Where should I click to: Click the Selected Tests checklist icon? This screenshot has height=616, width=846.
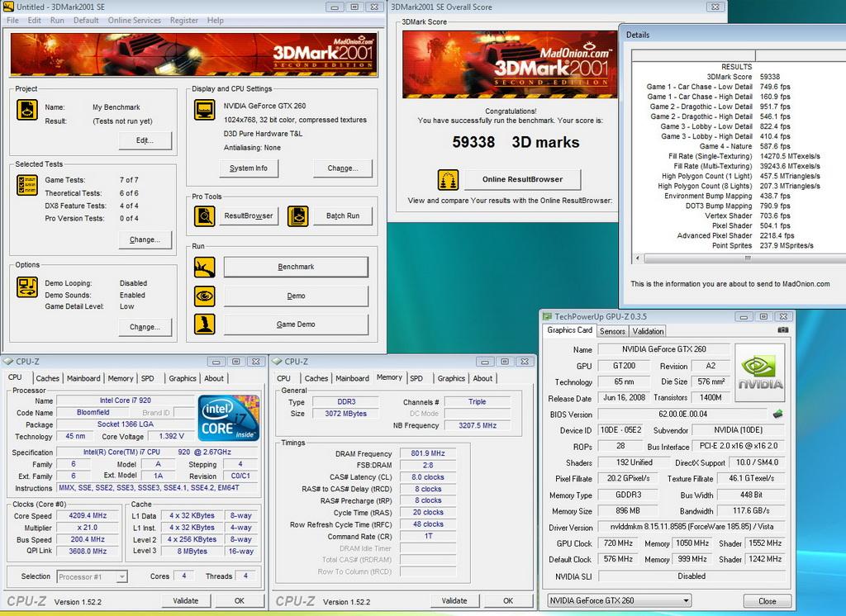27,185
